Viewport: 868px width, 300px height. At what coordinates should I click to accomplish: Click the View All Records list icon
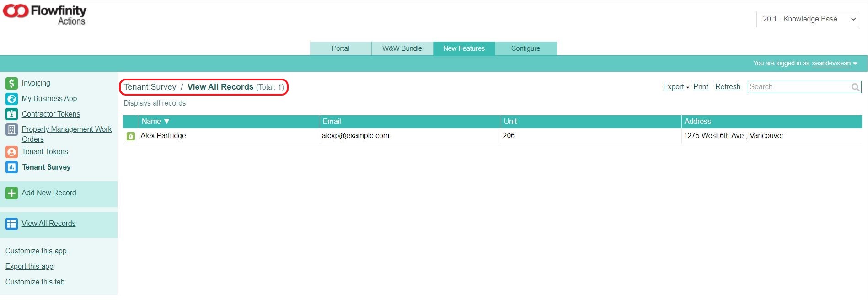(11, 224)
